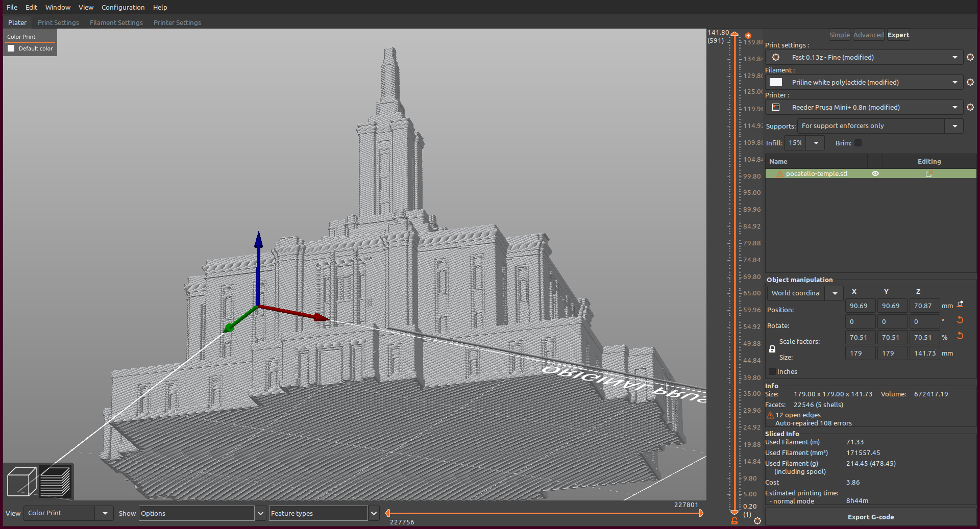Open the Print settings preset dropdown
980x529 pixels.
(x=864, y=58)
